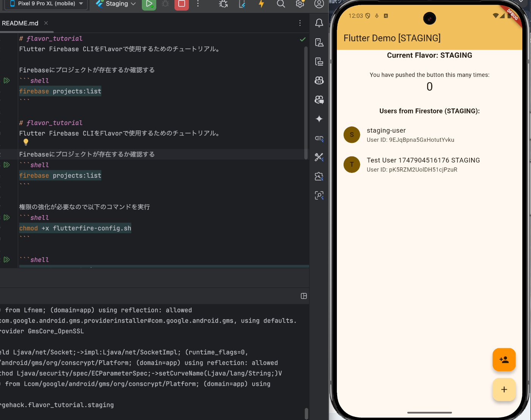This screenshot has height=420, width=531.
Task: Click the green inspection checkmark in editor
Action: (303, 39)
